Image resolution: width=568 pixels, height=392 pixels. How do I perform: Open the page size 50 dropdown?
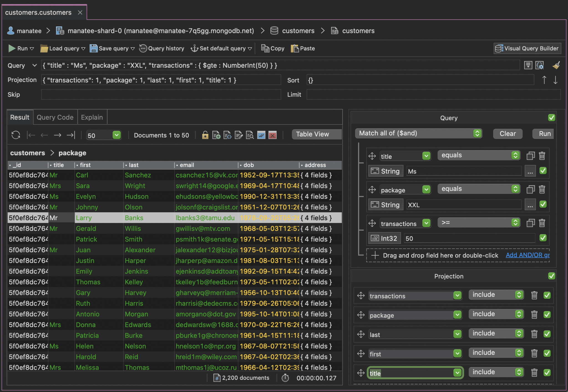tap(116, 135)
